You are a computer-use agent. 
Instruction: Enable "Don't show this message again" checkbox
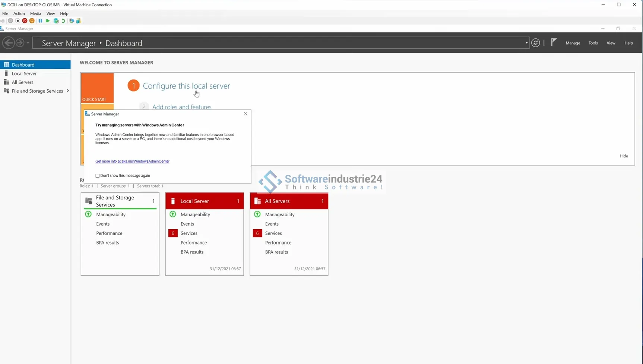(98, 176)
